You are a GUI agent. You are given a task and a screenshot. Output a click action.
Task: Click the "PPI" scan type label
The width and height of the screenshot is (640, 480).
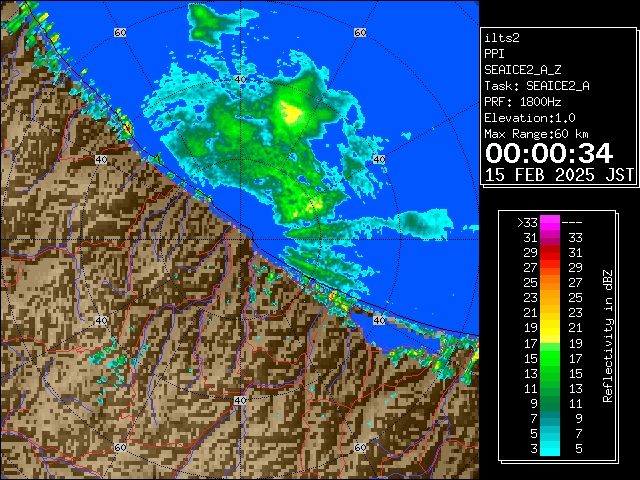[x=494, y=54]
